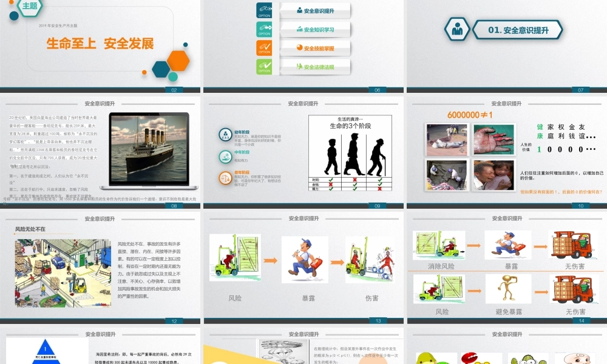Click the orange arrow between 风险 and 暴露 on slide 13

click(270, 261)
